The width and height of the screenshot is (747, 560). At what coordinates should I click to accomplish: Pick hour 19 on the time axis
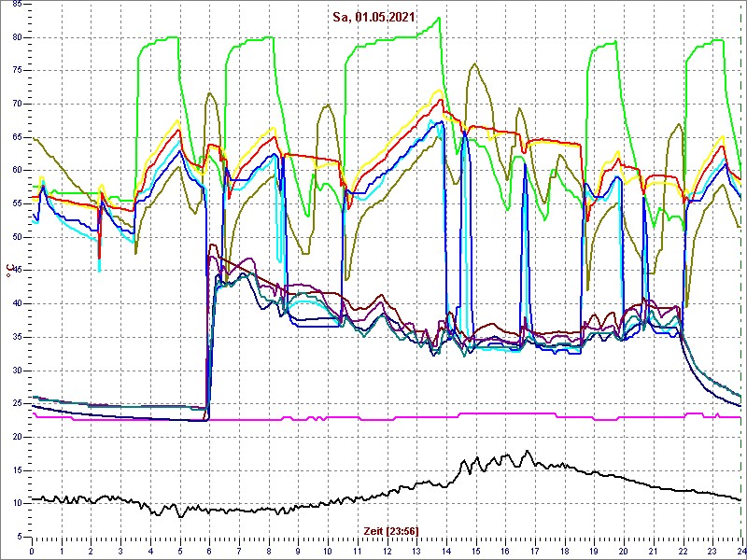[x=594, y=551]
